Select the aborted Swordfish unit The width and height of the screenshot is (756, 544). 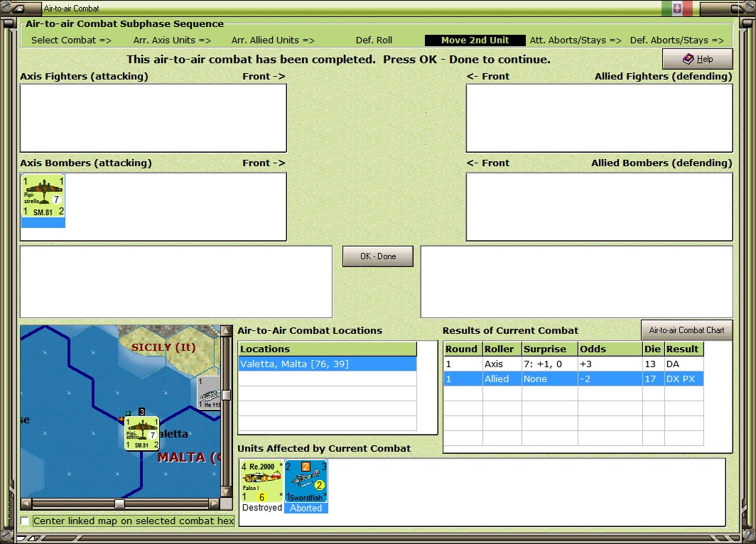click(306, 486)
